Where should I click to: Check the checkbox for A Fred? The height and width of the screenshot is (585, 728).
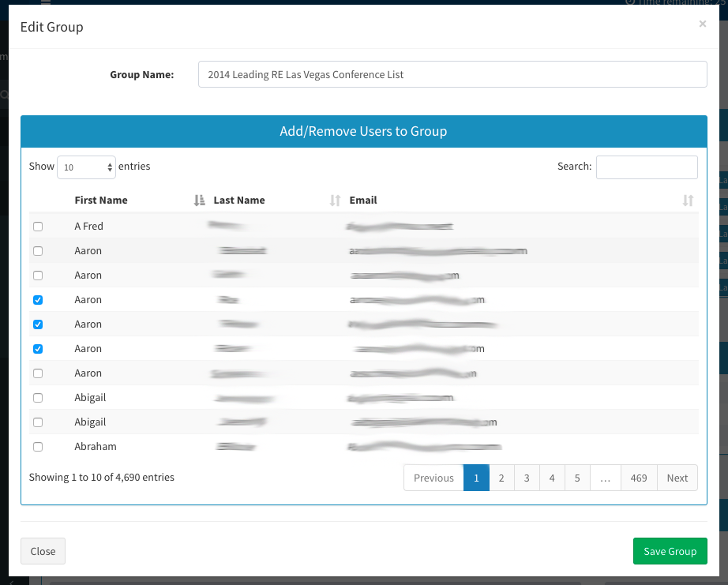pyautogui.click(x=38, y=226)
